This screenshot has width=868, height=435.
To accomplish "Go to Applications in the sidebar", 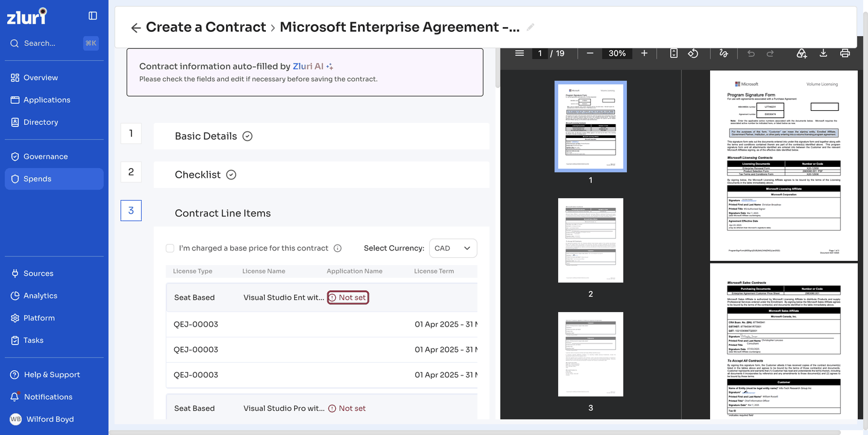I will coord(54,100).
